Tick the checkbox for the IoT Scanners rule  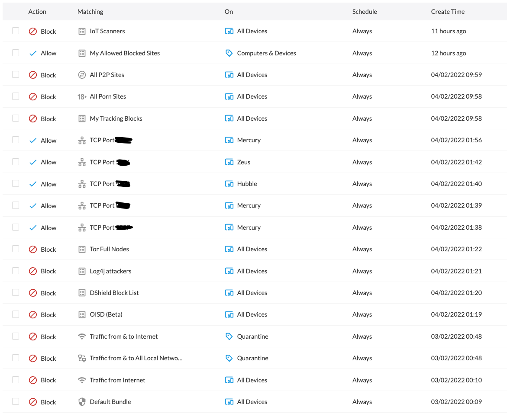click(16, 31)
